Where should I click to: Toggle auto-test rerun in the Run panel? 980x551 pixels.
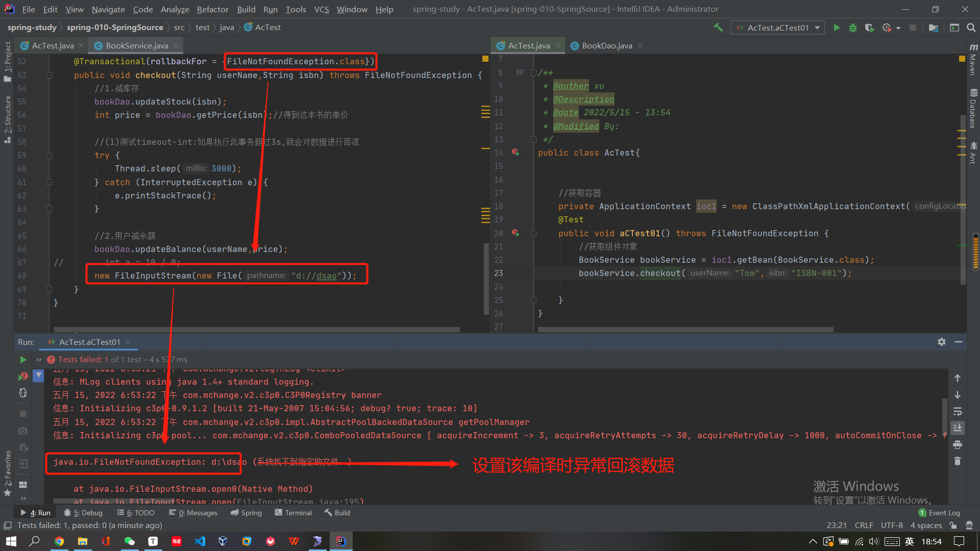click(23, 393)
